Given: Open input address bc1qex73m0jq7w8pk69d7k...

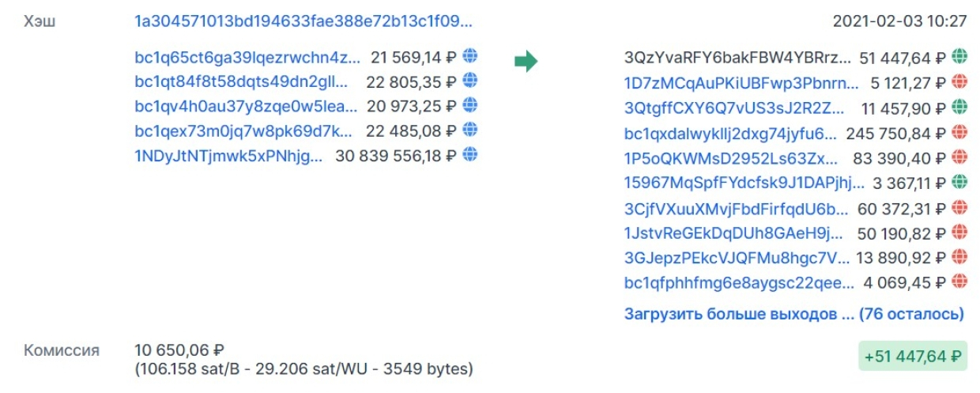Looking at the screenshot, I should click(x=243, y=132).
